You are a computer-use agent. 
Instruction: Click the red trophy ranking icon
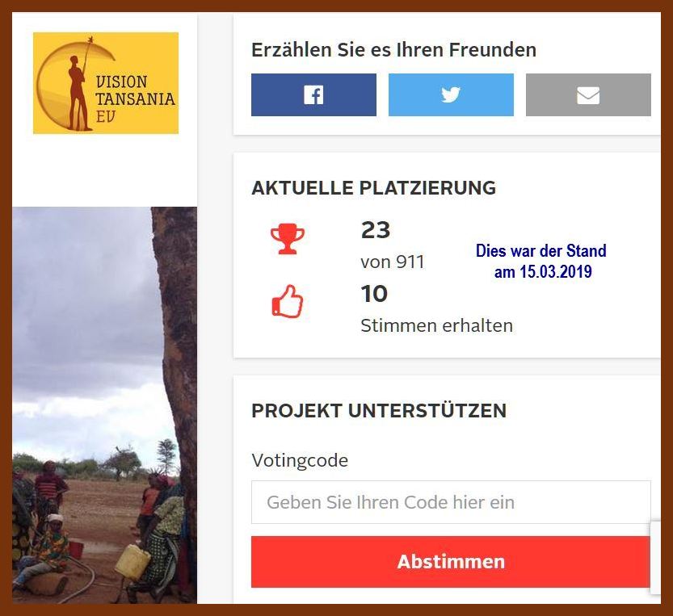tap(288, 238)
